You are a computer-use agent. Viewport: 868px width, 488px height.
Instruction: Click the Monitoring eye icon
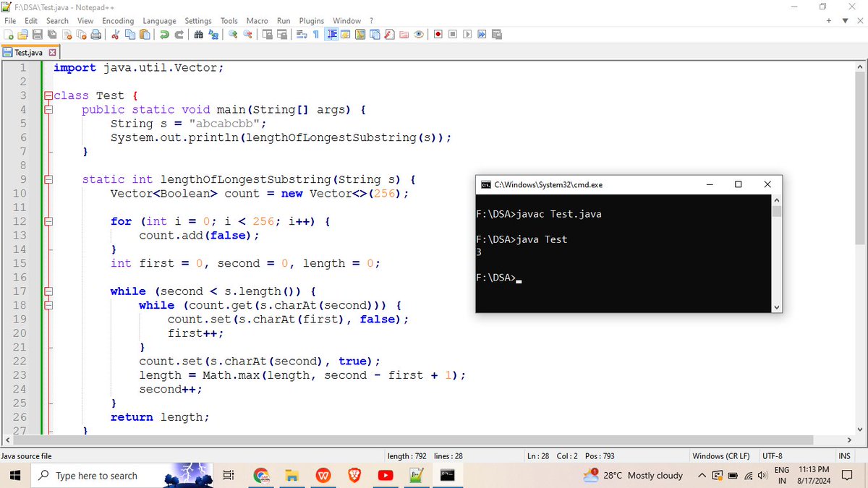419,35
